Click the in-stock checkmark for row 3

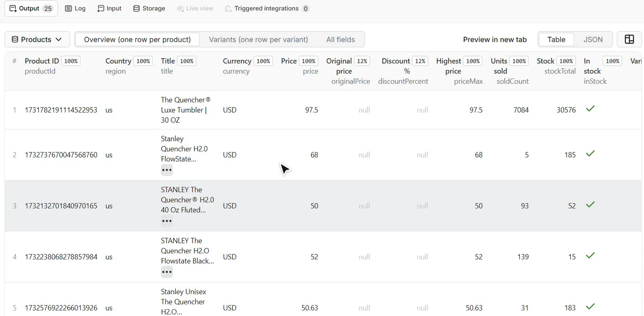tap(590, 205)
